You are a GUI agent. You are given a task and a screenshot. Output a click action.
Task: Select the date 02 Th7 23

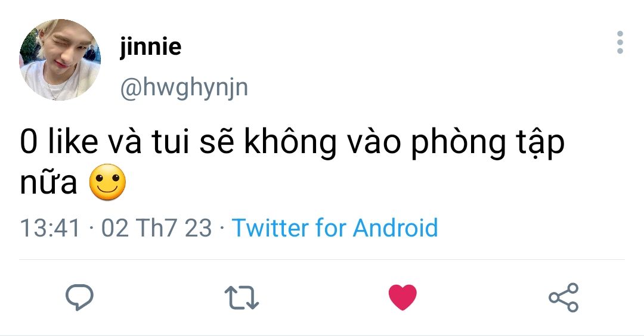pos(156,228)
